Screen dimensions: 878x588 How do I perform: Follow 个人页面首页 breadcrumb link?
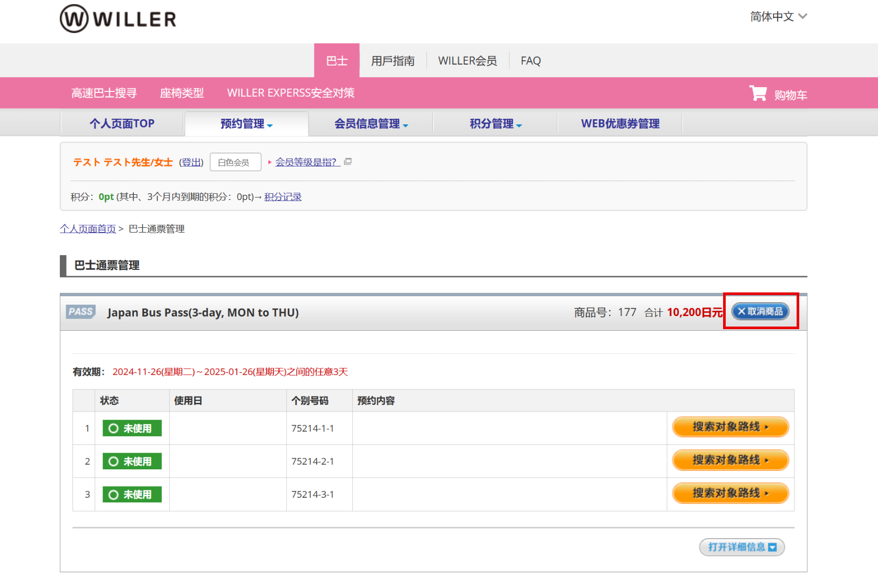pyautogui.click(x=88, y=229)
